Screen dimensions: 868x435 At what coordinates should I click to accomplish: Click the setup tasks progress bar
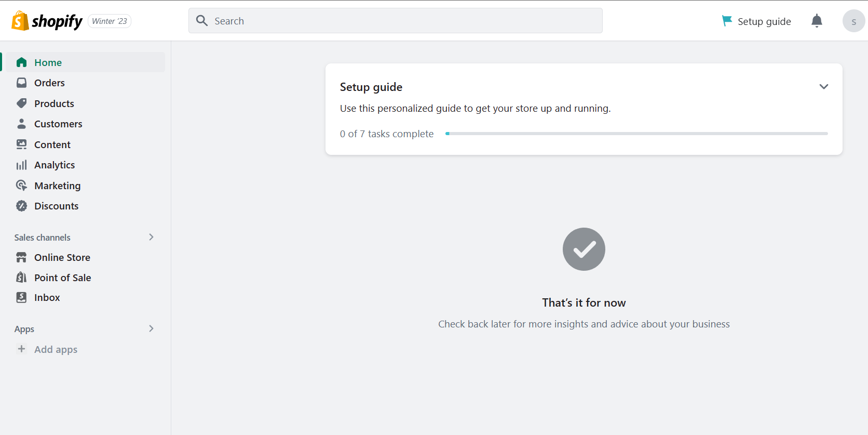636,134
